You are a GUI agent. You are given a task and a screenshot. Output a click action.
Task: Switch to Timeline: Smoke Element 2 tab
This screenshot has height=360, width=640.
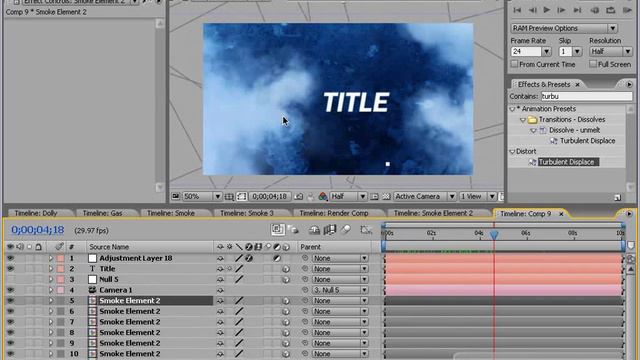pos(433,213)
